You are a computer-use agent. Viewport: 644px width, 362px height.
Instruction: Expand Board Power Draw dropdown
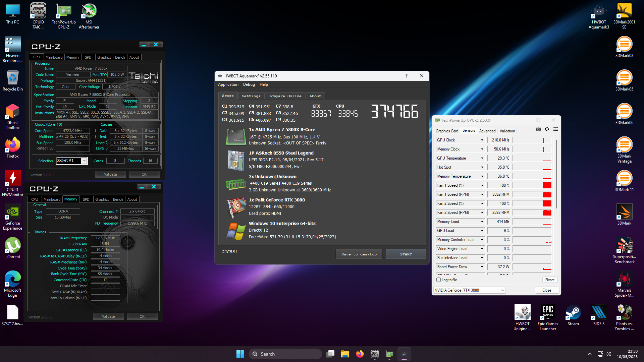[482, 267]
